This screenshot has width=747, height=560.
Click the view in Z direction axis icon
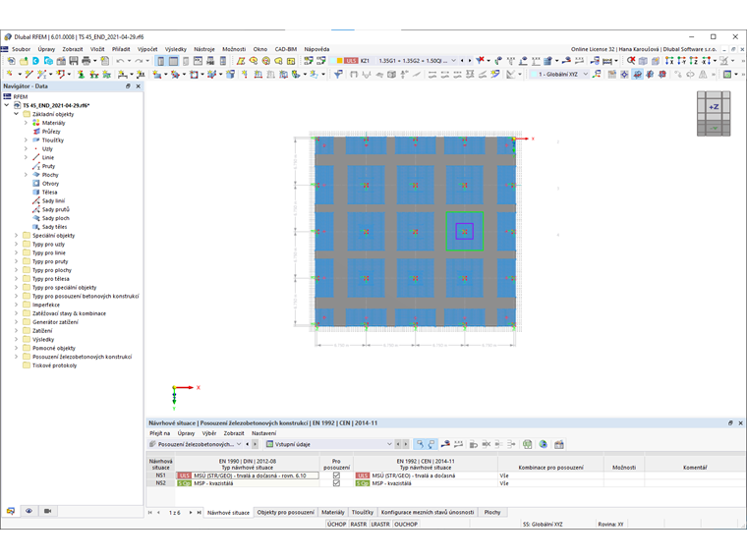[x=694, y=61]
